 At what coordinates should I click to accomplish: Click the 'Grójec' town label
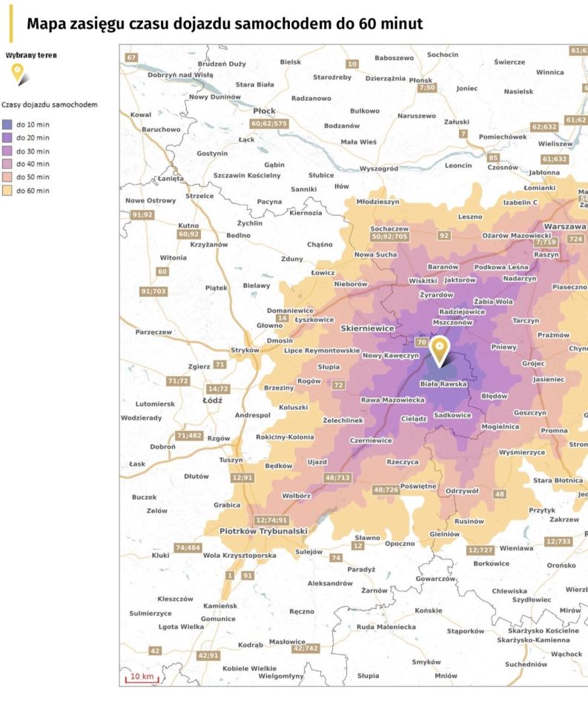click(533, 363)
